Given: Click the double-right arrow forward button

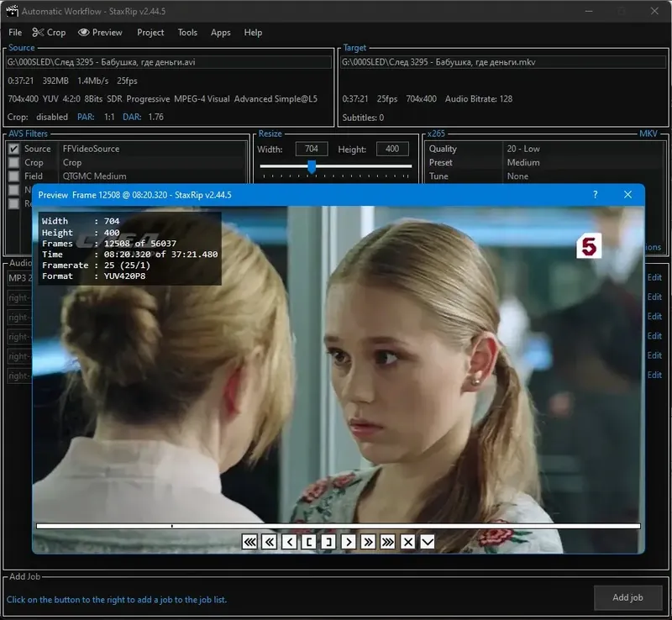Looking at the screenshot, I should click(368, 542).
